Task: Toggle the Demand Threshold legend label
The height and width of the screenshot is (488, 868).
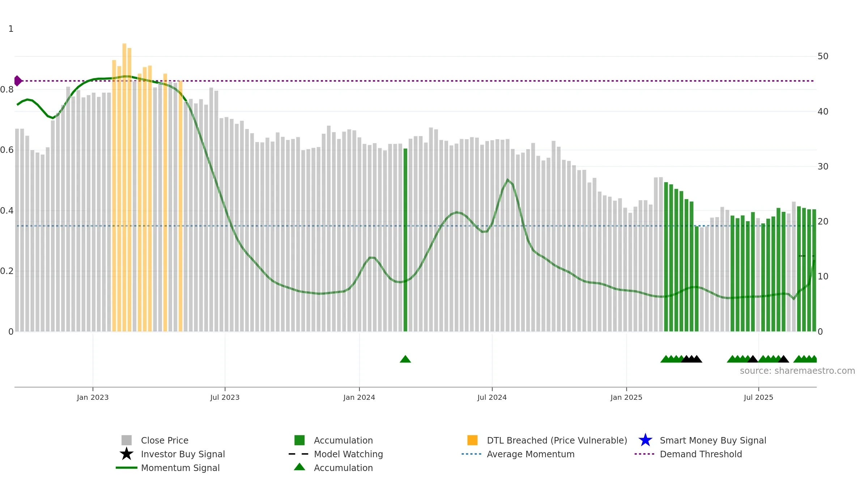Action: 701,454
